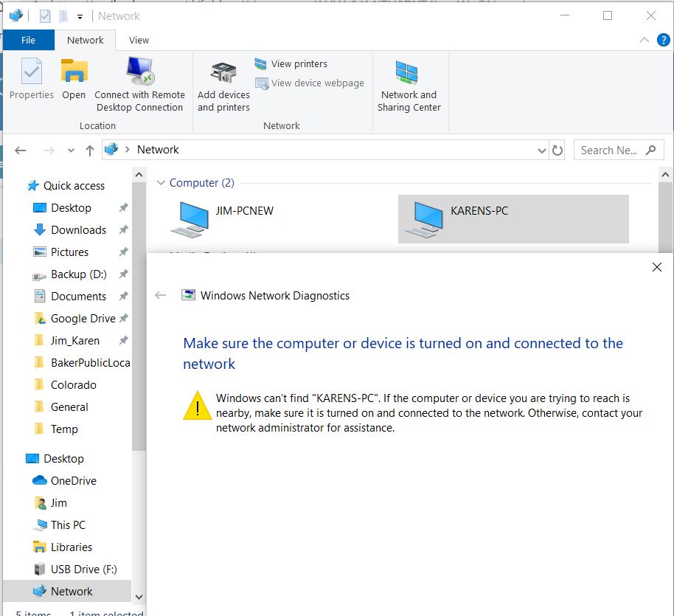The image size is (674, 616).
Task: Refresh the Network folder view
Action: pos(557,150)
